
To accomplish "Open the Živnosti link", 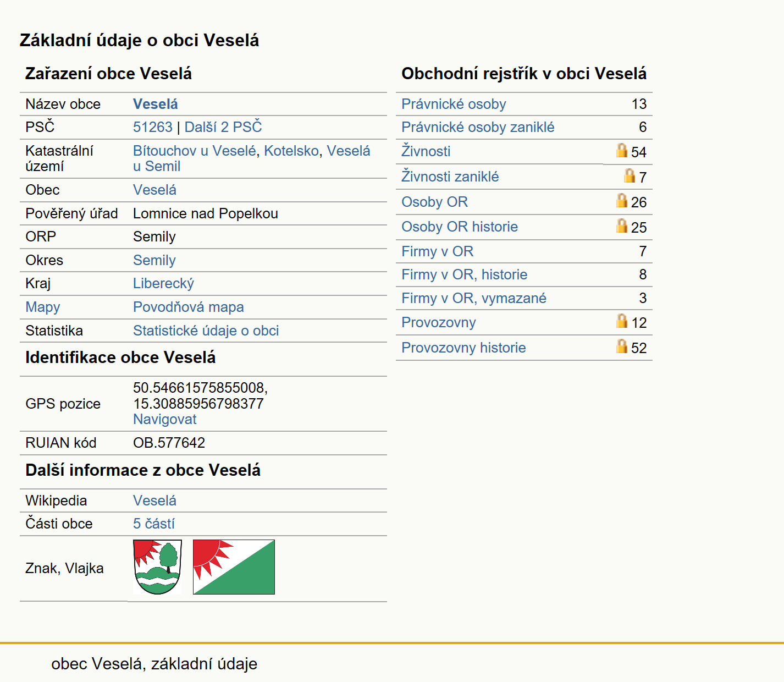I will pyautogui.click(x=426, y=151).
